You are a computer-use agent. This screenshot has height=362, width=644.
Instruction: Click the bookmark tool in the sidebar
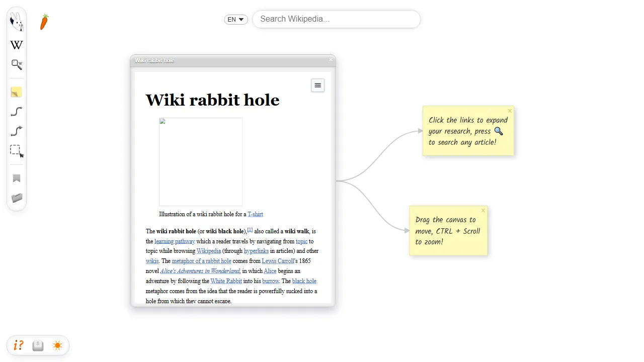tap(16, 178)
